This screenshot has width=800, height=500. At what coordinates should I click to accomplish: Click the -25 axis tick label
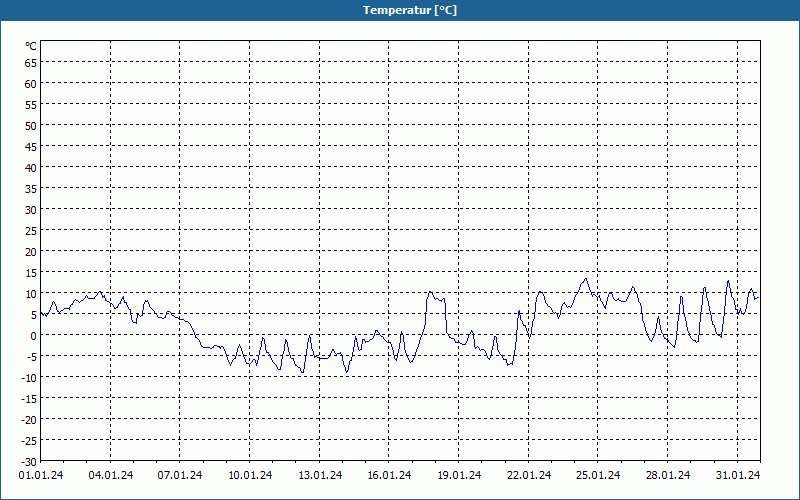click(29, 441)
